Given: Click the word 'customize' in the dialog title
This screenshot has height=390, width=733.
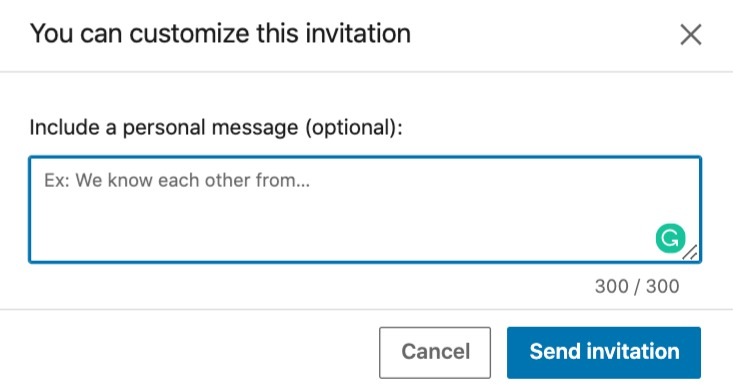Looking at the screenshot, I should tap(189, 34).
